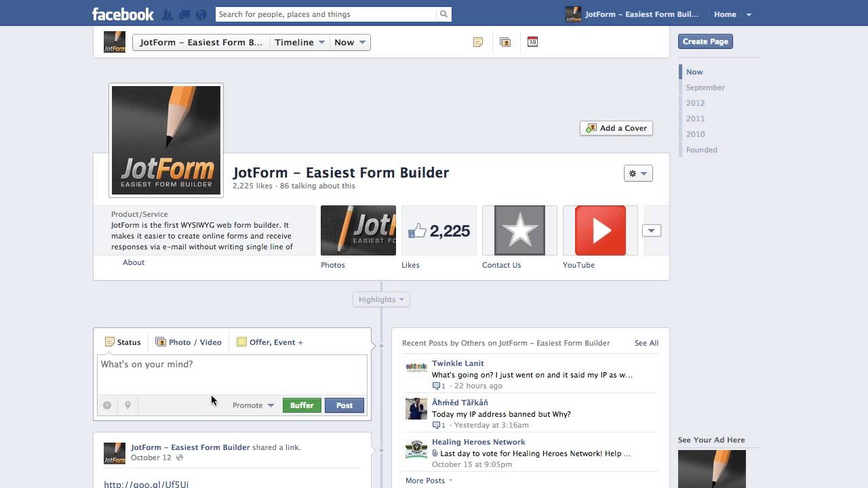Jump to 2010 in timeline nav

[x=695, y=134]
